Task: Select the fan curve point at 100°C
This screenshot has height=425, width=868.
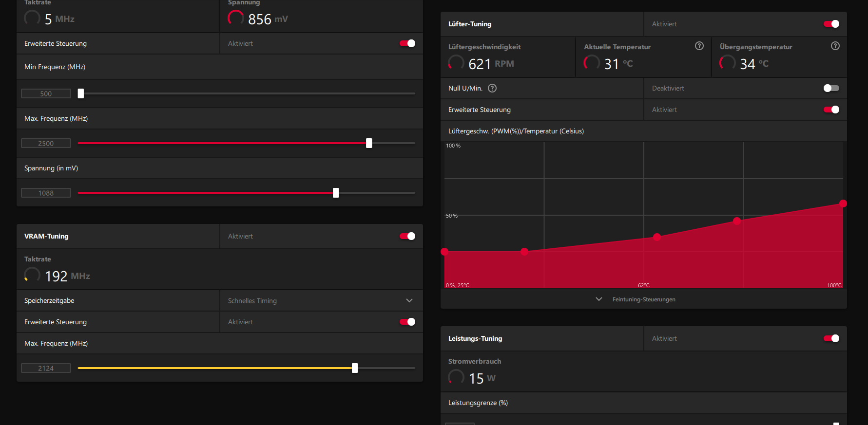Action: click(x=843, y=203)
